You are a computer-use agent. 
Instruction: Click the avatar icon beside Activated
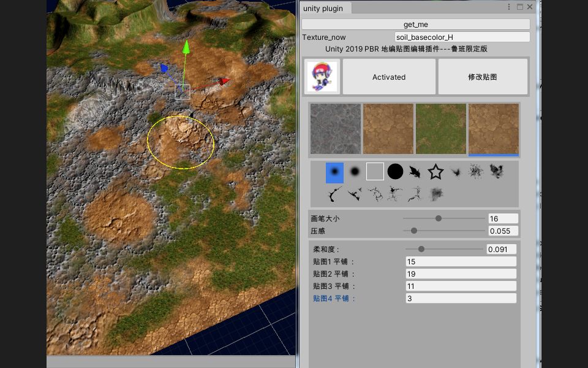322,76
